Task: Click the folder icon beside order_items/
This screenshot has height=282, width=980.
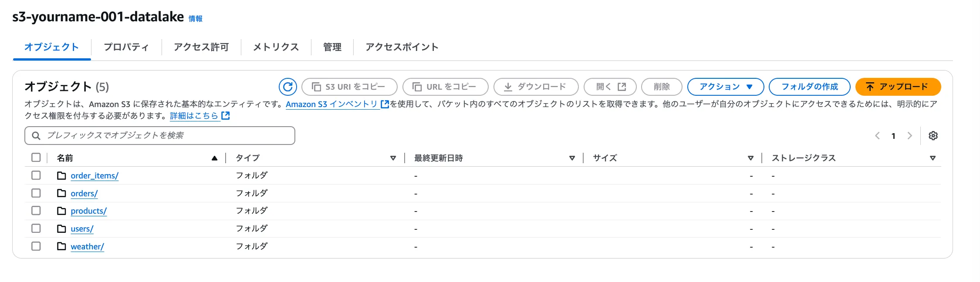Action: [x=61, y=175]
